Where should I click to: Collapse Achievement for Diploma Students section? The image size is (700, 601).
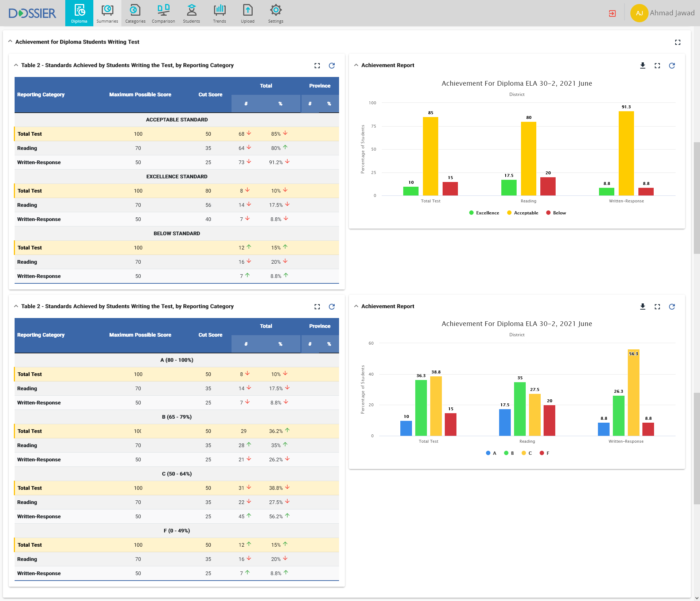[x=10, y=42]
